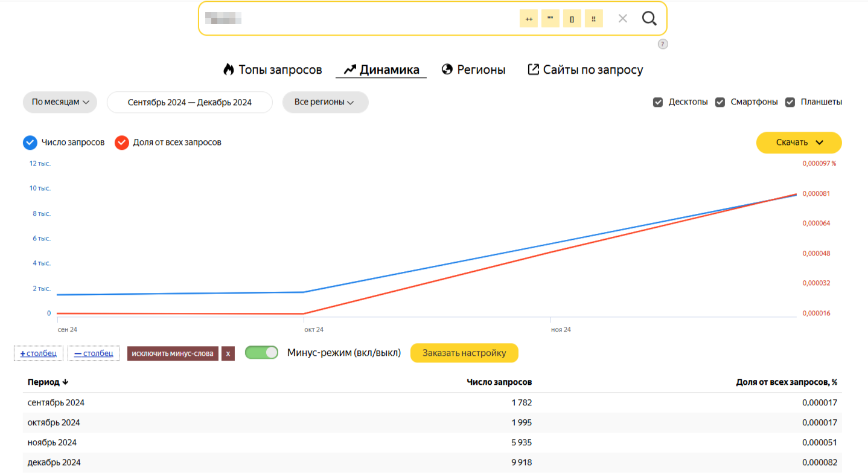Open the question mark help icon
The width and height of the screenshot is (868, 476).
[x=663, y=44]
